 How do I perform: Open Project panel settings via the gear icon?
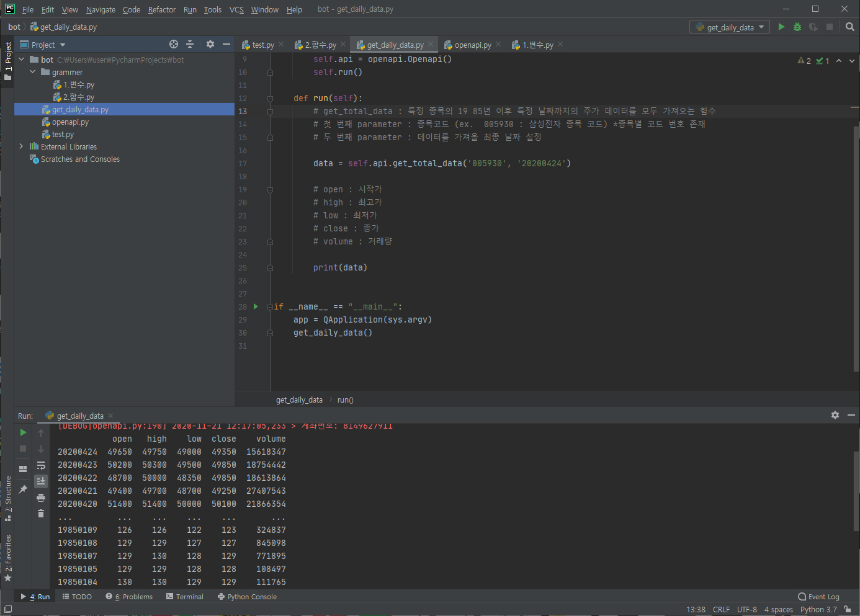click(210, 44)
